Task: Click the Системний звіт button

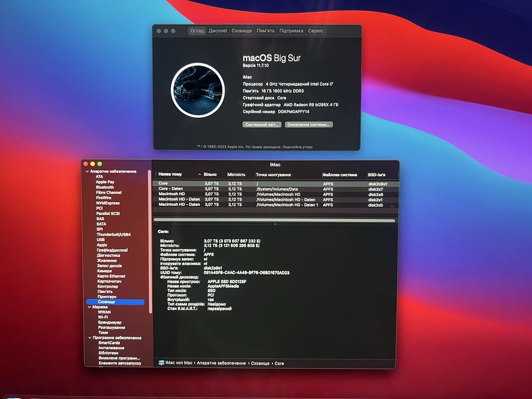Action: click(x=262, y=124)
